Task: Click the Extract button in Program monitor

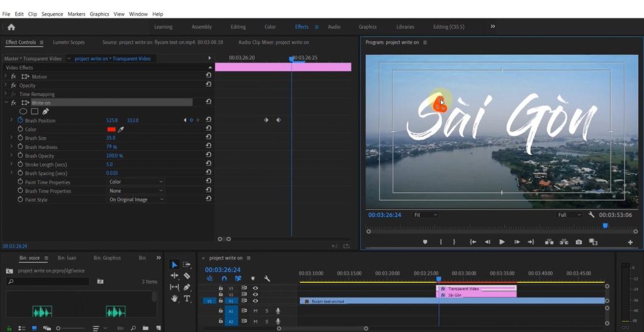Action: (x=564, y=242)
